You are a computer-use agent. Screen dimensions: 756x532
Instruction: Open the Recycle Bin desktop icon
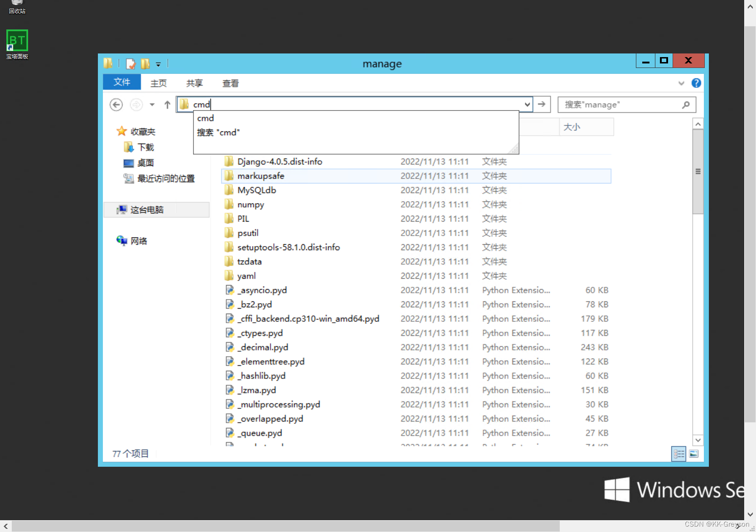(x=17, y=7)
